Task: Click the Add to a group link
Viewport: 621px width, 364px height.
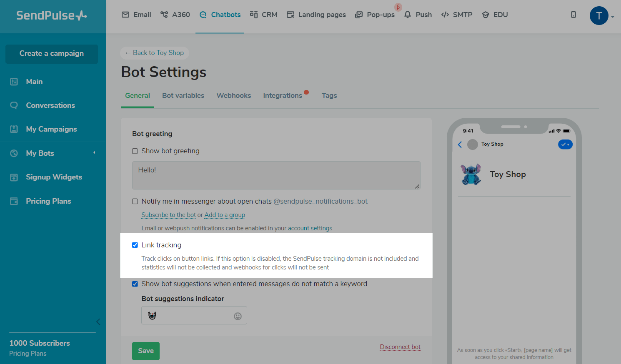Action: (x=225, y=215)
